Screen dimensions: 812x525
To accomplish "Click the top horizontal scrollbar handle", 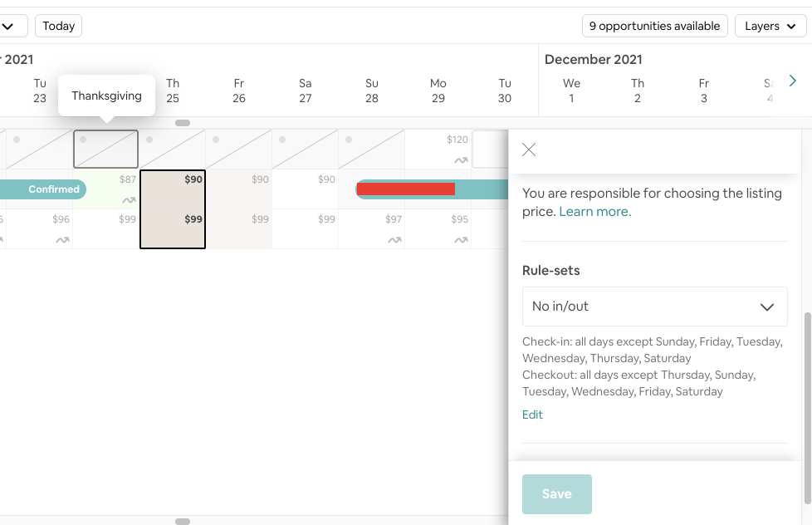I will (x=183, y=123).
